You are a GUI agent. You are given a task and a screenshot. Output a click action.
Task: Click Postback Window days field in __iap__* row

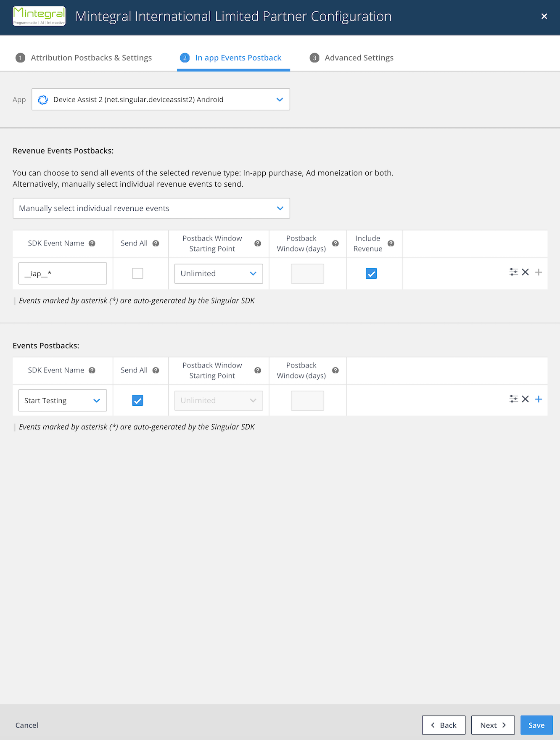coord(307,273)
